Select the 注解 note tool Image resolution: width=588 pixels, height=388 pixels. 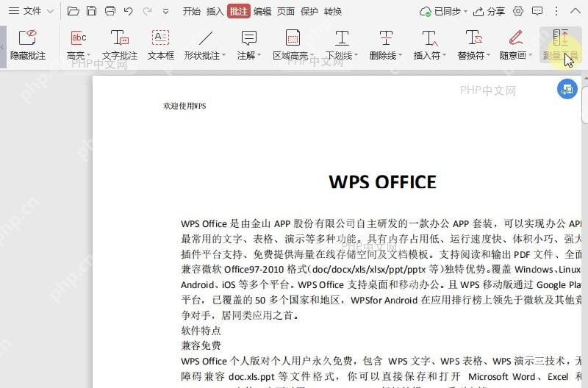247,45
